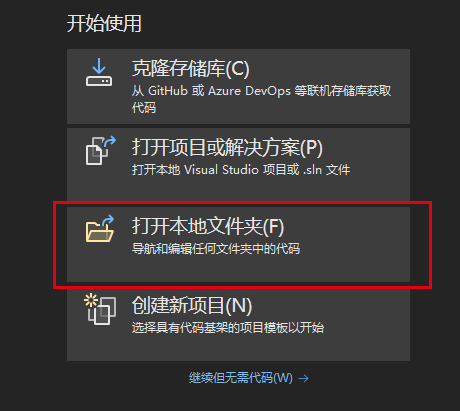Click the GitHub or Azure DevOps description

[x=261, y=91]
